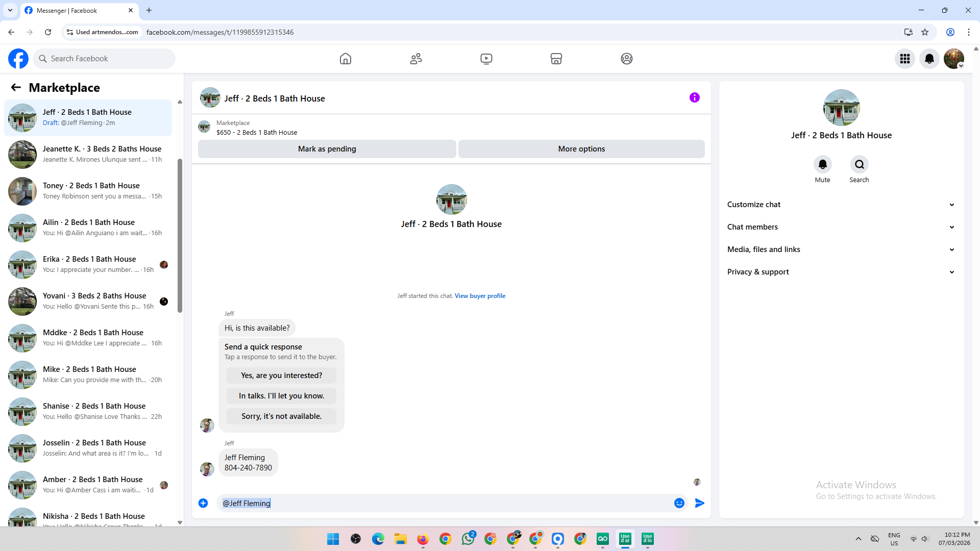Open Amber 2 Beds 1 Bath conversation
This screenshot has width=980, height=551.
pos(88,485)
